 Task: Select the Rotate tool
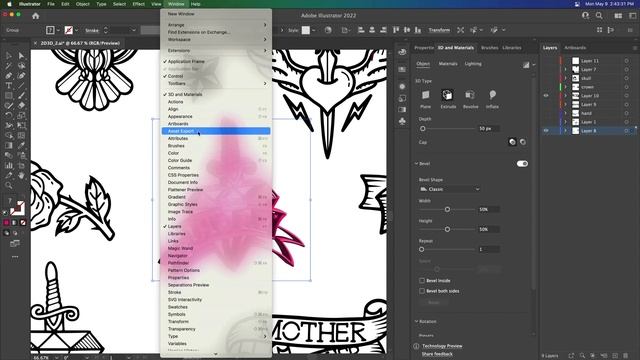[x=9, y=116]
